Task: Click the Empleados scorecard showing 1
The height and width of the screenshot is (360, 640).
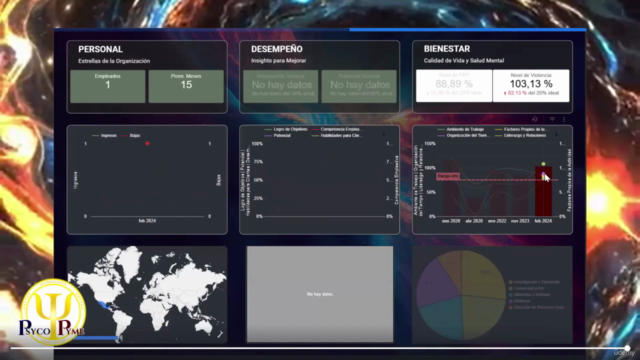Action: (x=108, y=86)
